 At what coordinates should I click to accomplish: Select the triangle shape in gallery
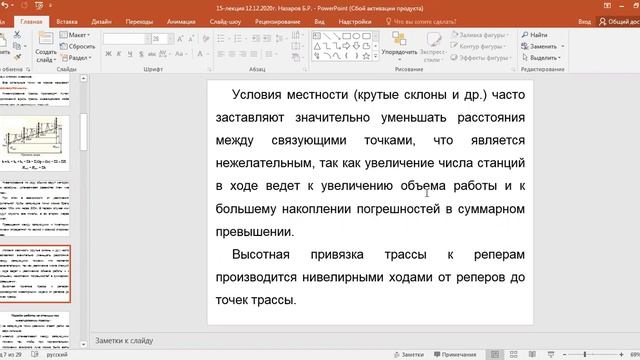tap(317, 46)
